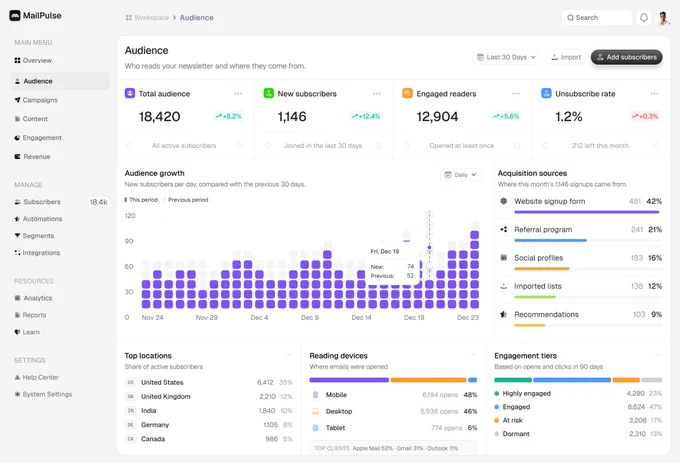
Task: Click the Learn icon
Action: 17,332
